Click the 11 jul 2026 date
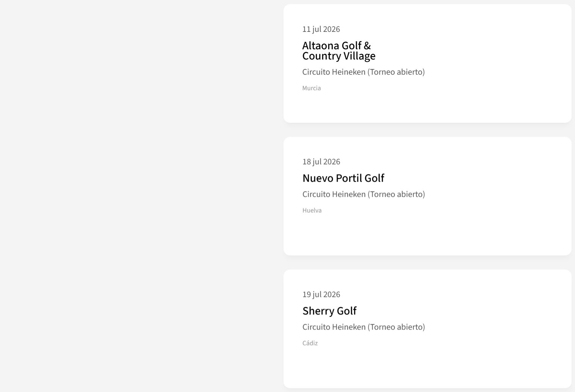Image resolution: width=575 pixels, height=392 pixels. point(321,29)
